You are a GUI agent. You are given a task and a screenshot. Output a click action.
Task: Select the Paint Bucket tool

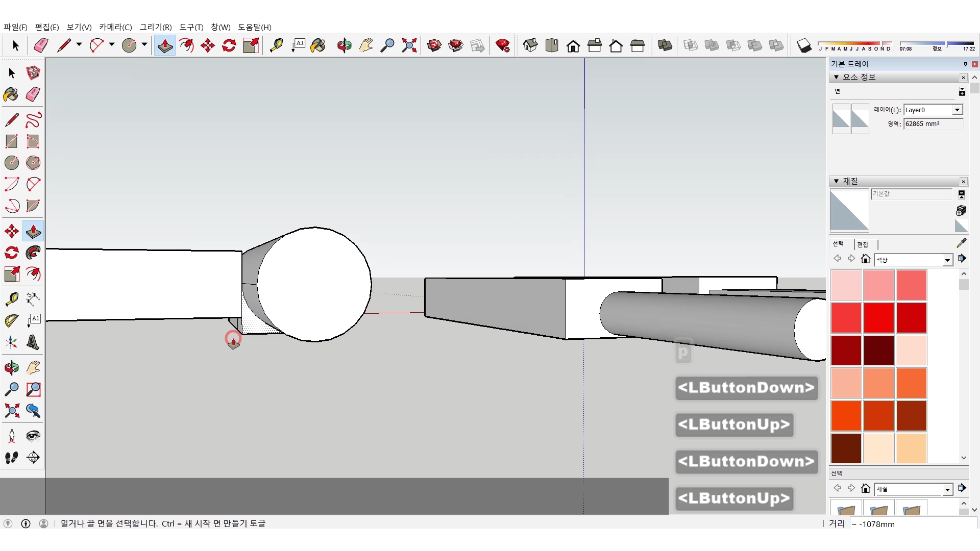point(11,94)
